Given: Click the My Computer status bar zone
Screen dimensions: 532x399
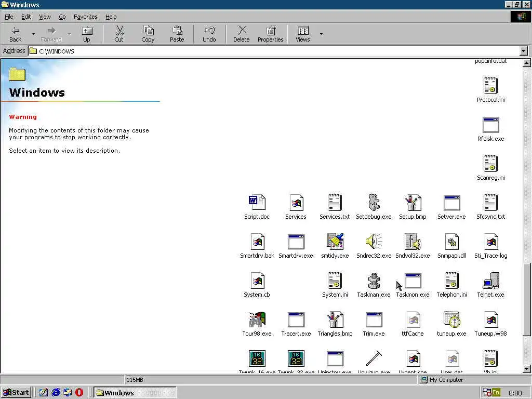Looking at the screenshot, I should pos(475,380).
